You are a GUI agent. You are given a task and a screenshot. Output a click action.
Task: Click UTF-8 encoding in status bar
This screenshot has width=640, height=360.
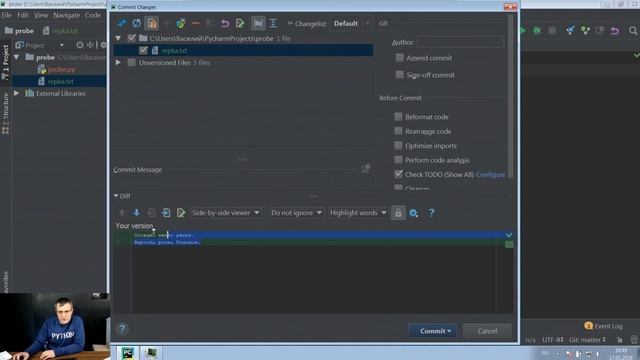(553, 340)
